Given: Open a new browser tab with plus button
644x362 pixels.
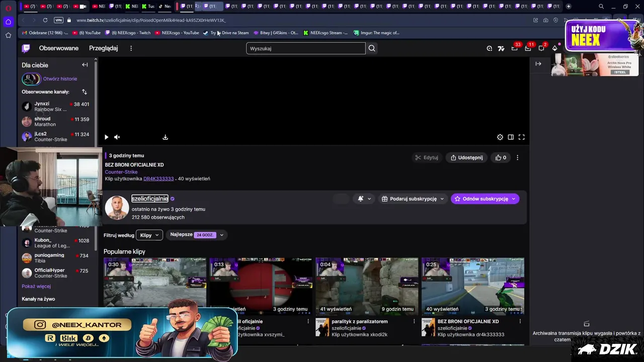Looking at the screenshot, I should click(x=569, y=7).
